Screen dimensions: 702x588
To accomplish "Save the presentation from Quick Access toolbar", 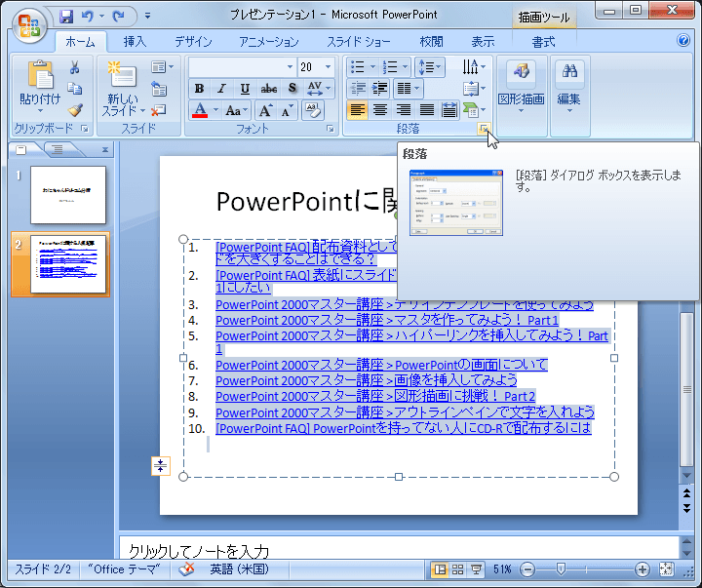I will coord(66,17).
